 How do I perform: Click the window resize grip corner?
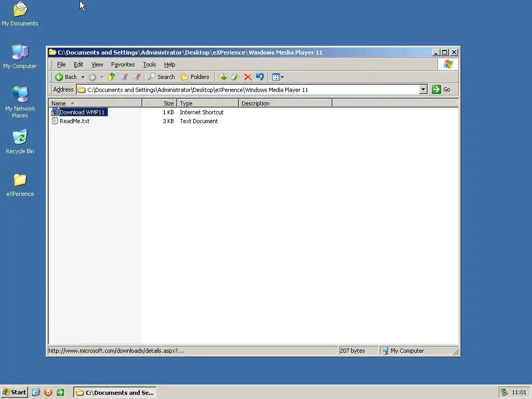pos(456,353)
